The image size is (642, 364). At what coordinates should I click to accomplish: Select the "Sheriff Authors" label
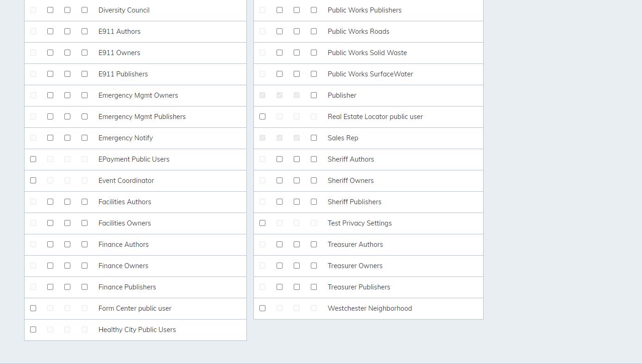click(x=351, y=159)
